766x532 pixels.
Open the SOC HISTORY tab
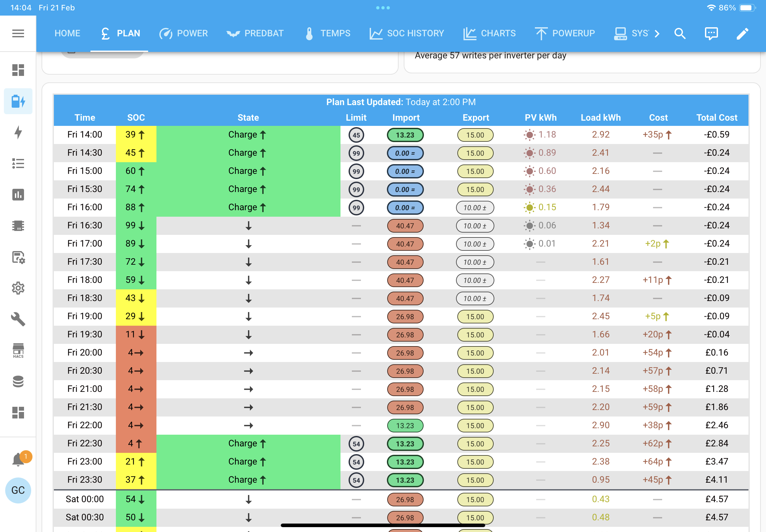407,33
